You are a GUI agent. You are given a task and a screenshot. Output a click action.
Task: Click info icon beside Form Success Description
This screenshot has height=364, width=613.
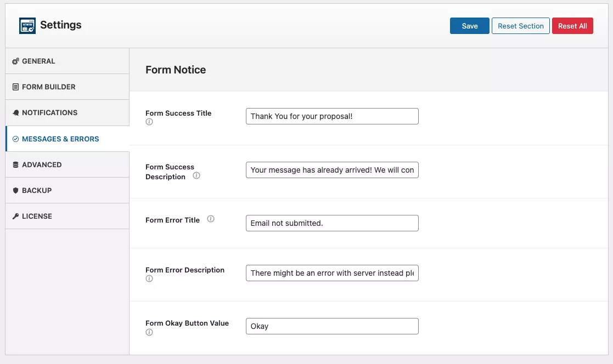pyautogui.click(x=196, y=176)
